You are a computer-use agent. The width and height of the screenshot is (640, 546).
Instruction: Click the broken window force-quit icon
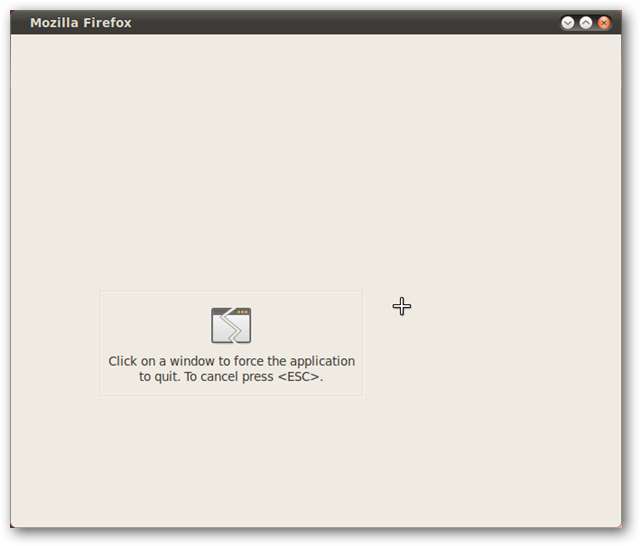(x=231, y=325)
